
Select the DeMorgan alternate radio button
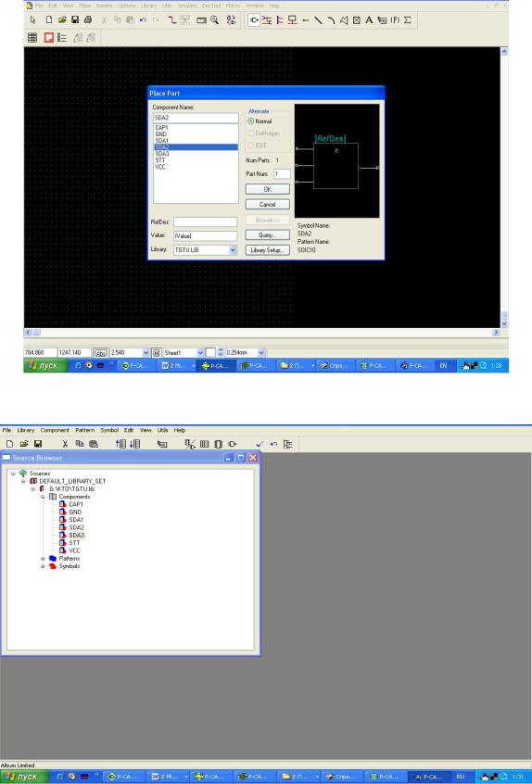[251, 133]
